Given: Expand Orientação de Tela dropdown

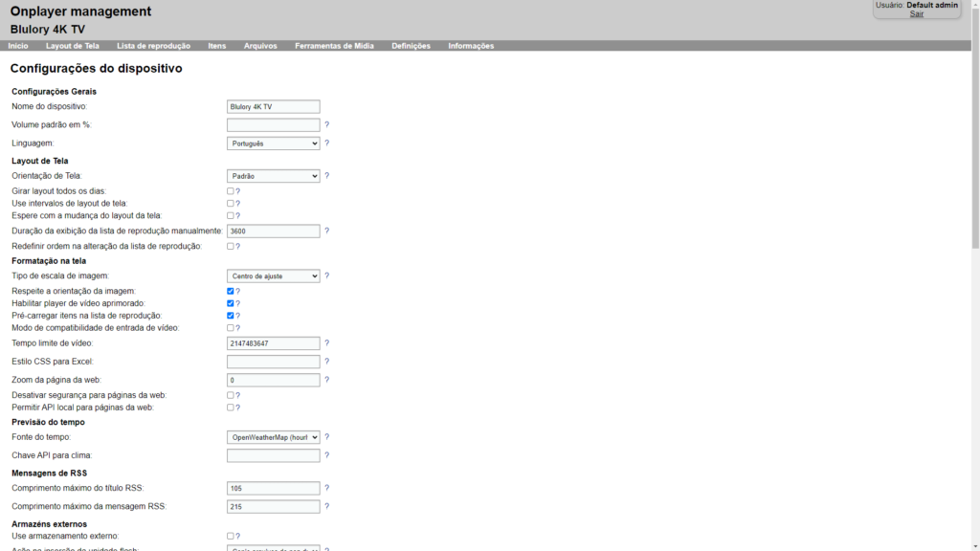Looking at the screenshot, I should tap(273, 176).
